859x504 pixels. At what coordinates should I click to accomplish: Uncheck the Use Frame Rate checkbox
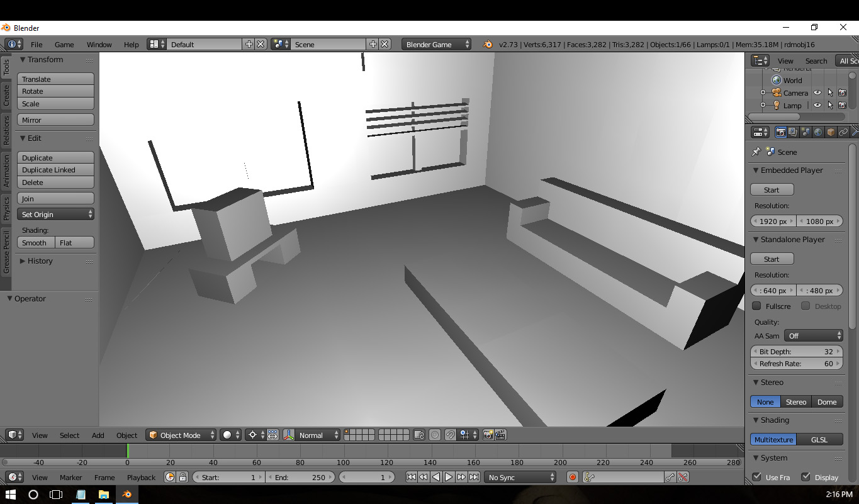click(757, 477)
